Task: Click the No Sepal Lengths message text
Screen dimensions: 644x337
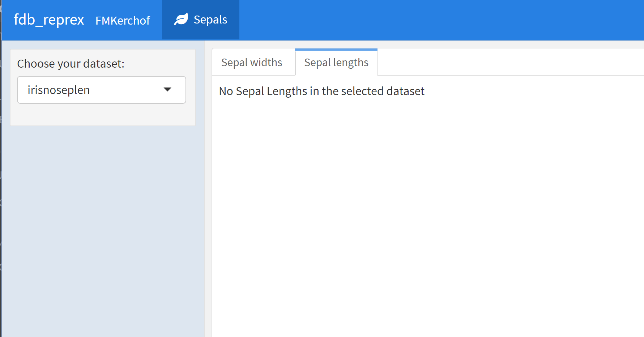Action: point(321,91)
